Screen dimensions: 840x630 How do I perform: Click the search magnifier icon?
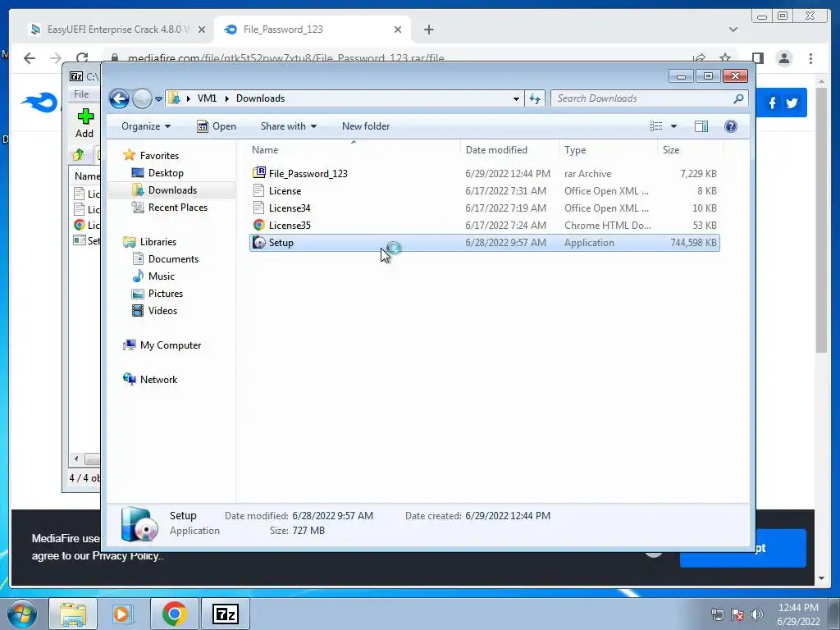739,98
